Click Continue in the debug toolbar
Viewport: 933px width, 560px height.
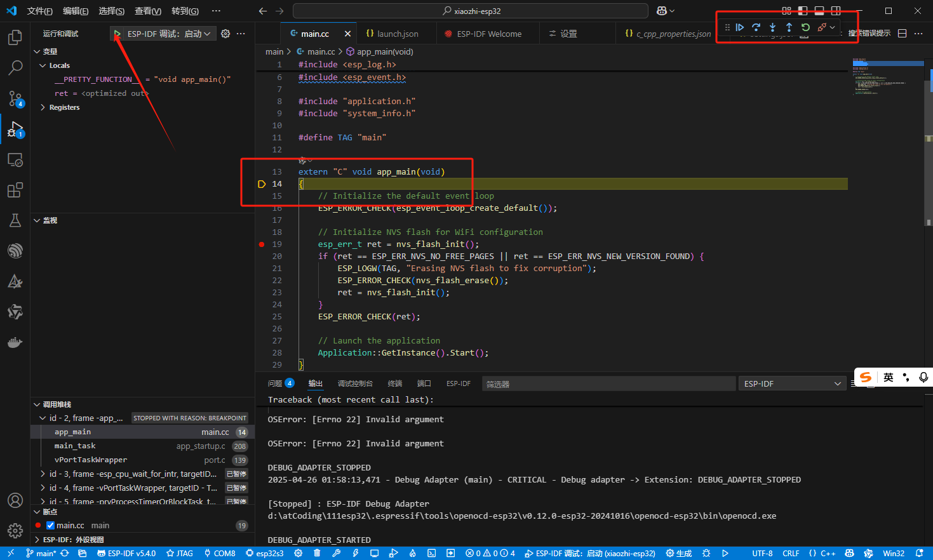click(740, 27)
